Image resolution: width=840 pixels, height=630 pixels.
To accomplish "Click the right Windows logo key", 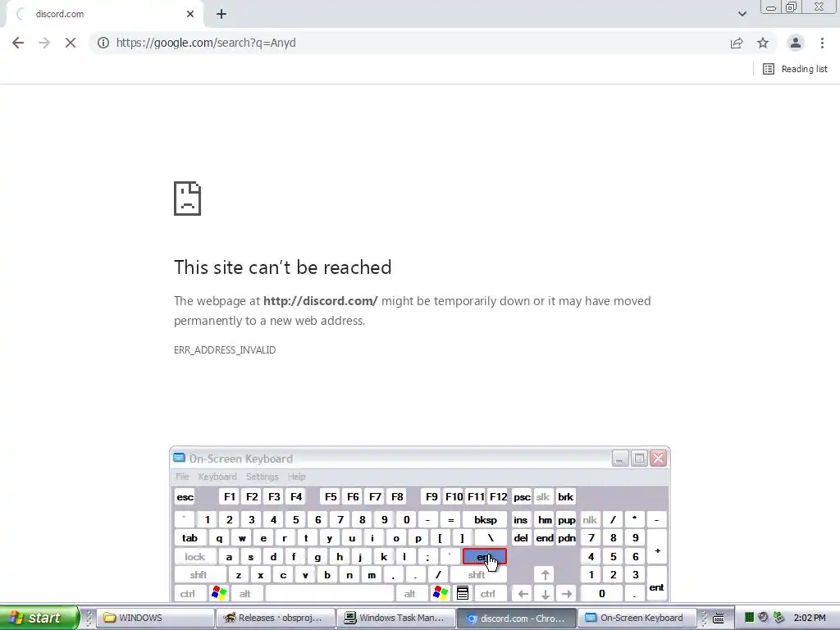I will pos(441,594).
